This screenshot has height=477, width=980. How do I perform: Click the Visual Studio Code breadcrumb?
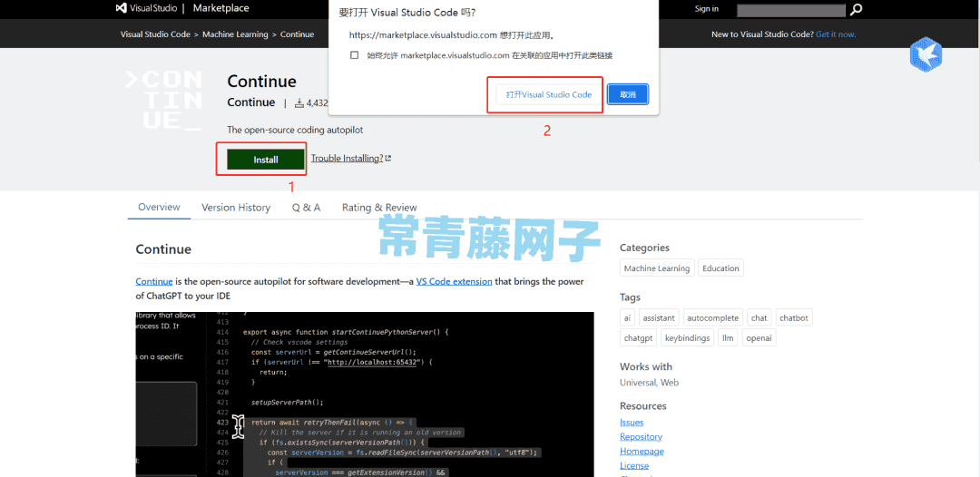pyautogui.click(x=156, y=34)
